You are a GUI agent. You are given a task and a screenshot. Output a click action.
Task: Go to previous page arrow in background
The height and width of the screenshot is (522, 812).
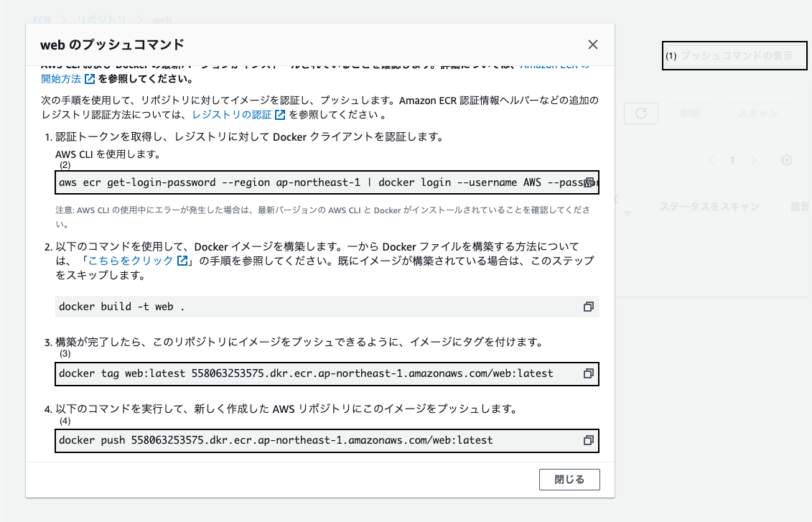click(711, 161)
